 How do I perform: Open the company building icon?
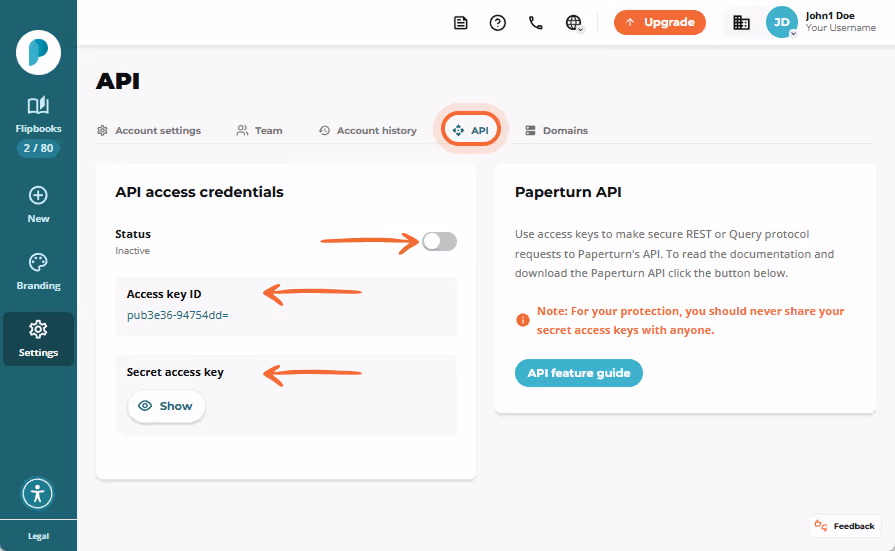click(741, 23)
